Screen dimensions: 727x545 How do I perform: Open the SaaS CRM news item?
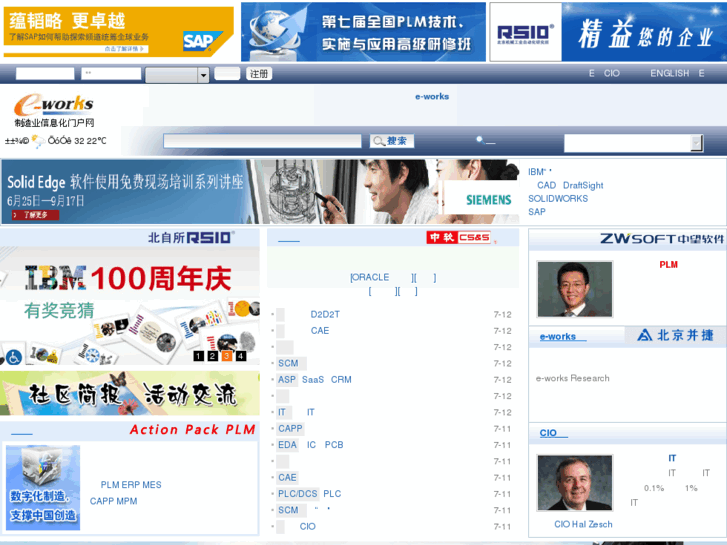click(326, 379)
